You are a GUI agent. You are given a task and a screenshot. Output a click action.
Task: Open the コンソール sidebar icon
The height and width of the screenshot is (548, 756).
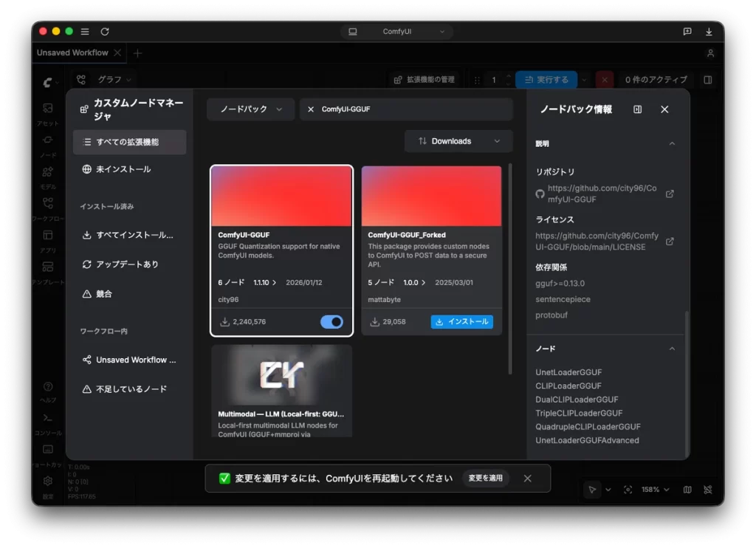(x=48, y=418)
